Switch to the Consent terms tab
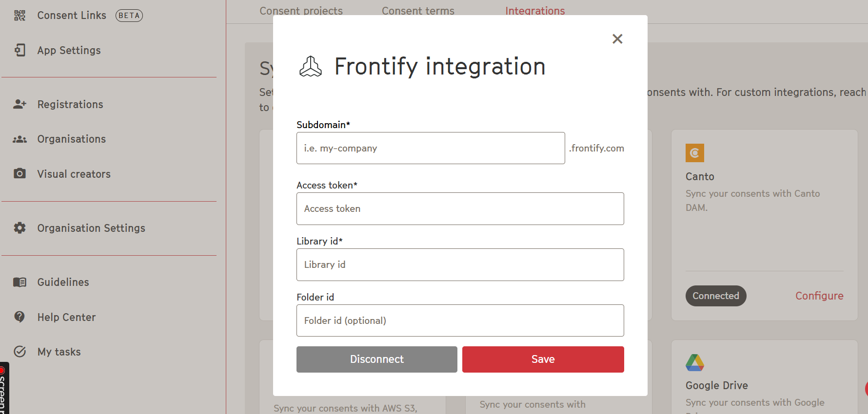 coord(418,11)
